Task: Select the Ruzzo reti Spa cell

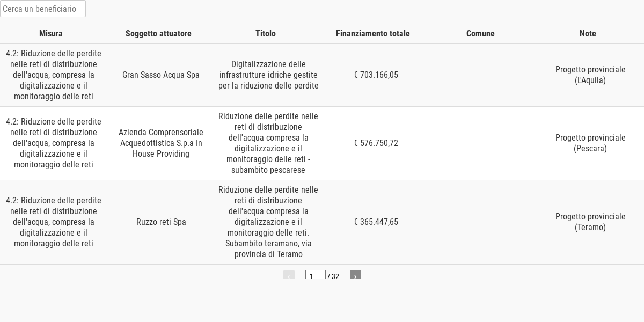Action: point(161,222)
